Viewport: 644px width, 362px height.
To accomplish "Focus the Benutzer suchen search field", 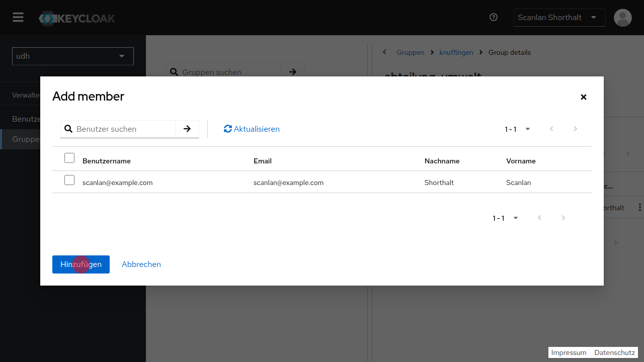I will (124, 129).
